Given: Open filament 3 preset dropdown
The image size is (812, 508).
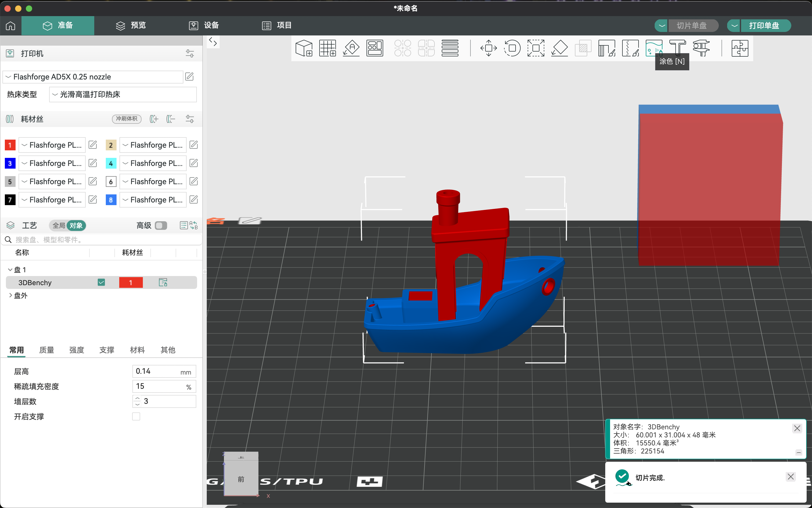Looking at the screenshot, I should click(52, 163).
